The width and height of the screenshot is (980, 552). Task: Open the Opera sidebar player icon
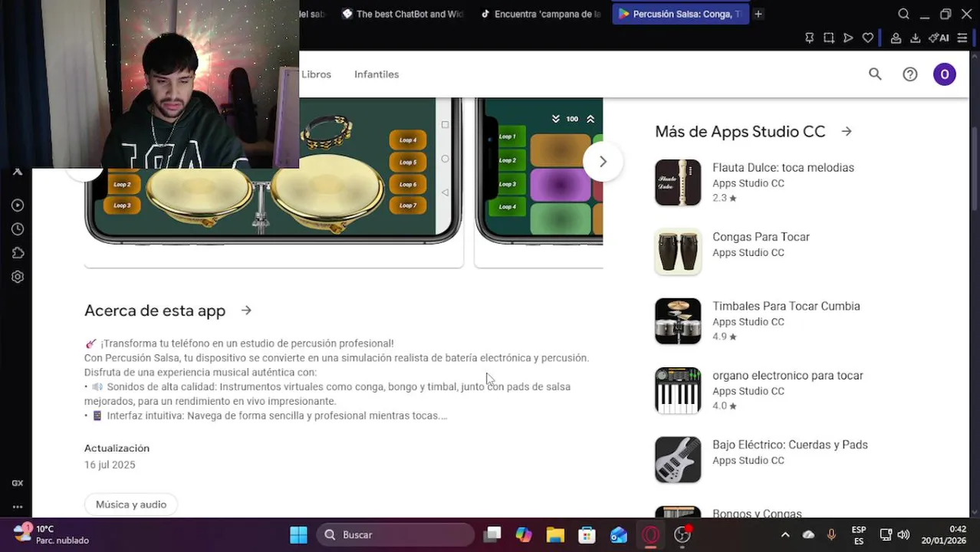[x=18, y=205]
